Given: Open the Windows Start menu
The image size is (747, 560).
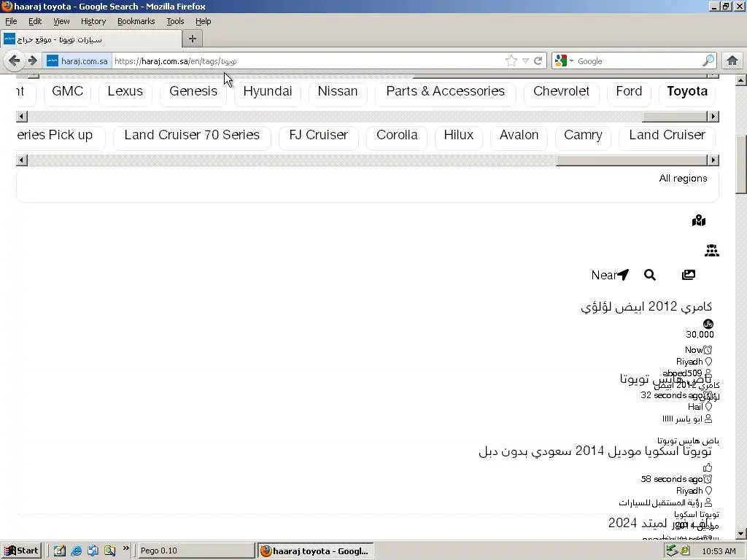Looking at the screenshot, I should pos(21,551).
